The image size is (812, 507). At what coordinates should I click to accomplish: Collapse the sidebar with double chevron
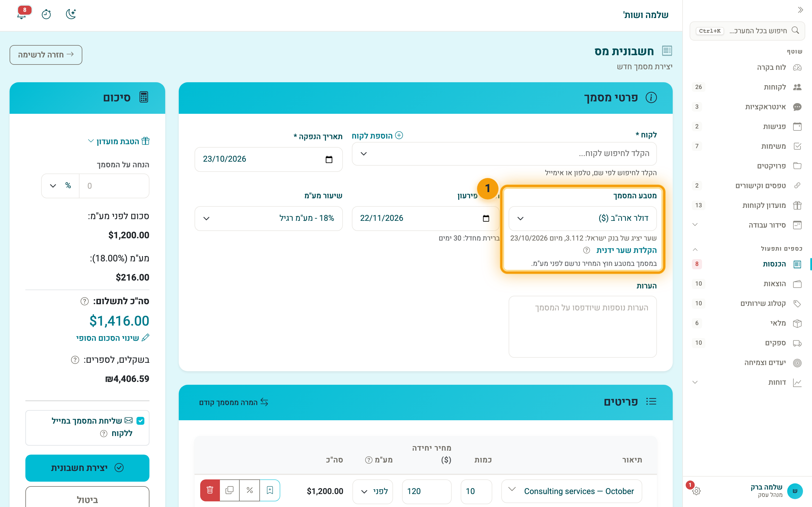click(x=801, y=10)
